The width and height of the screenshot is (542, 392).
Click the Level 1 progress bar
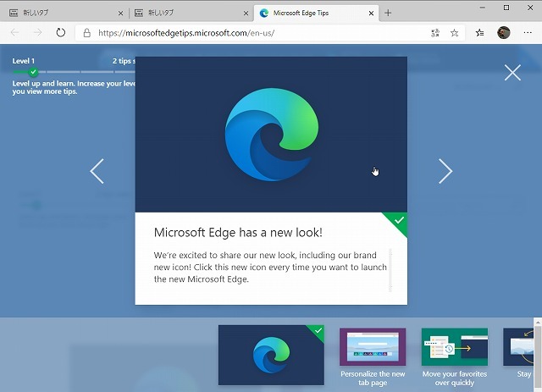[x=74, y=72]
